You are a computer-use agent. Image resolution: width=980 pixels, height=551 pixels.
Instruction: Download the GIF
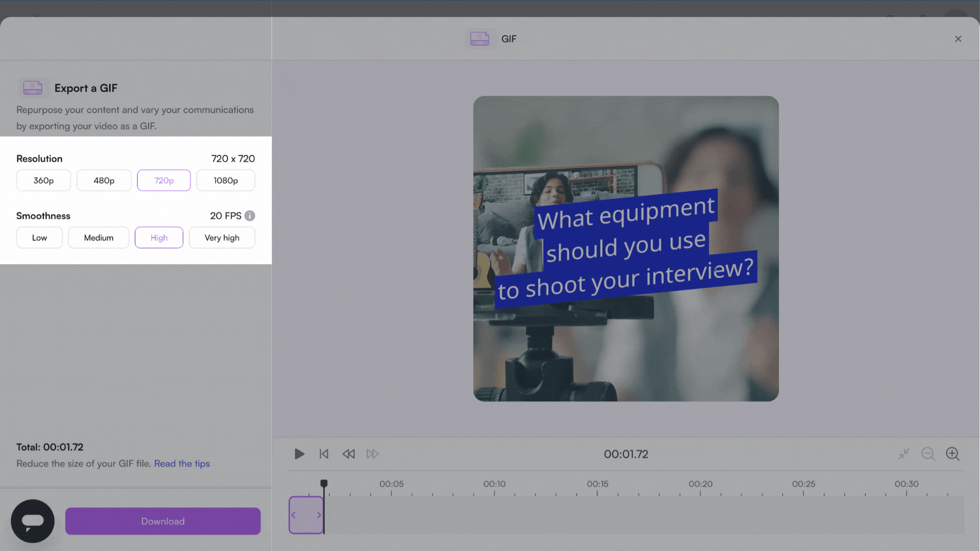[163, 521]
